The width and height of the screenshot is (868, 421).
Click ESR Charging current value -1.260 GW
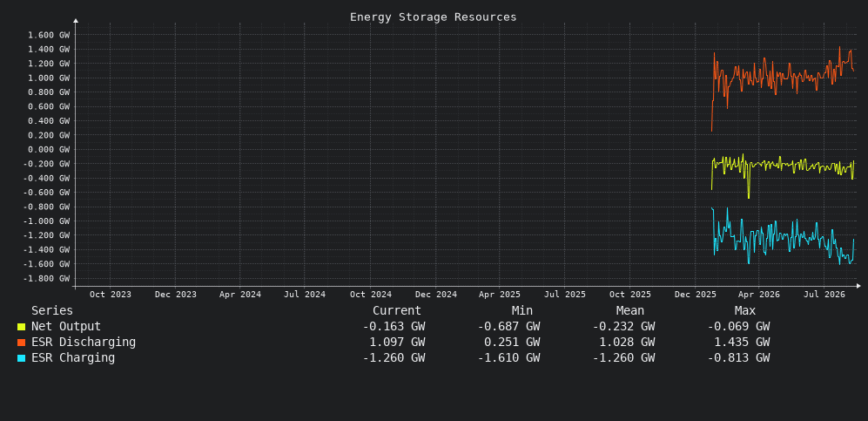394,358
